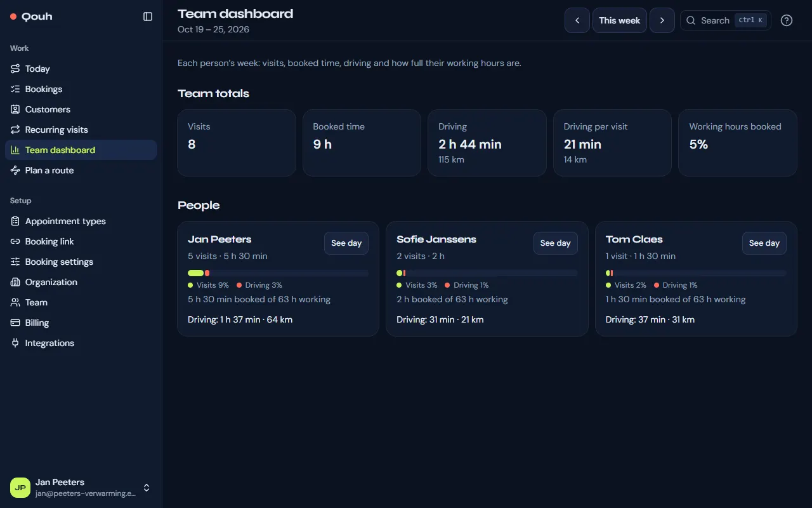This screenshot has height=508, width=812.
Task: Click the JP avatar in sidebar footer
Action: (20, 488)
